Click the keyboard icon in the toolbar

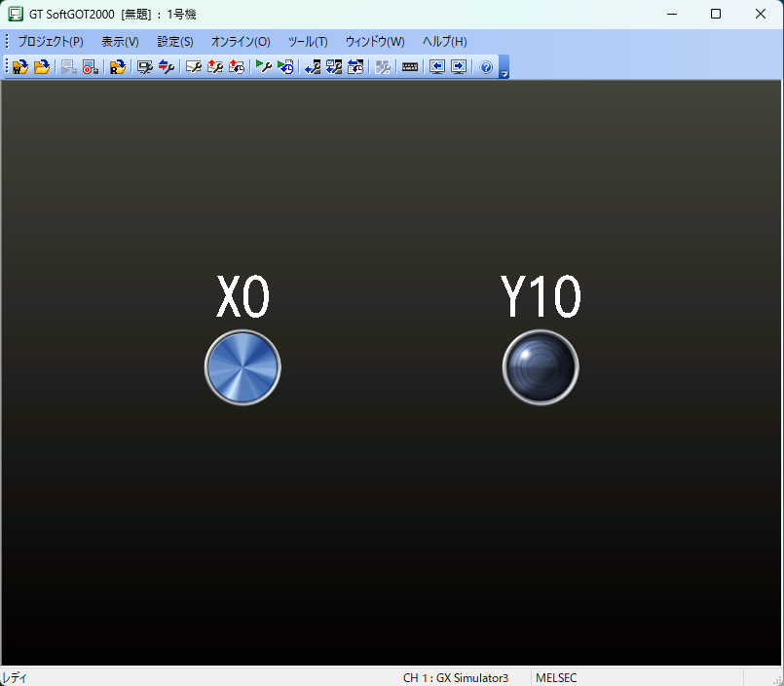[410, 67]
